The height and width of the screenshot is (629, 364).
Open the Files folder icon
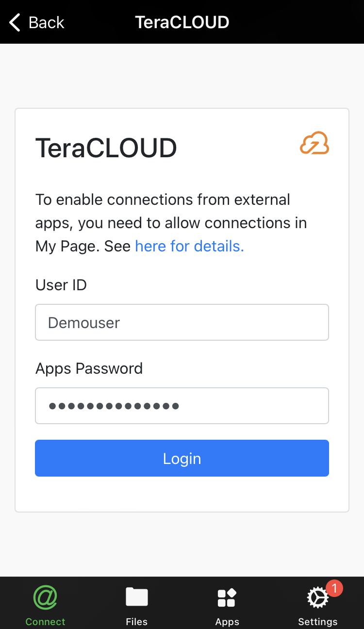[137, 597]
